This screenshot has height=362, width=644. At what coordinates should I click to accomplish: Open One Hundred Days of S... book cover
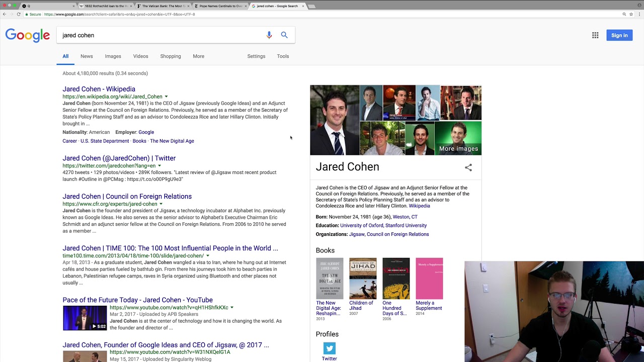pyautogui.click(x=396, y=279)
